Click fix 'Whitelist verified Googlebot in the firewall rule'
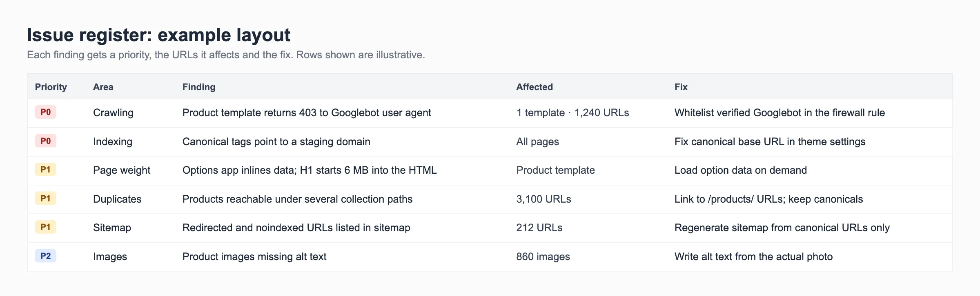 [780, 113]
